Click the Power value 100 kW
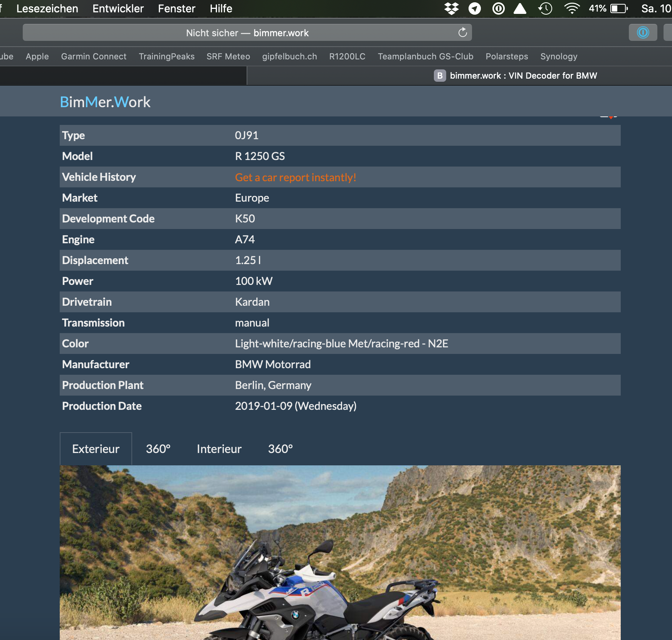The height and width of the screenshot is (640, 672). [x=254, y=281]
